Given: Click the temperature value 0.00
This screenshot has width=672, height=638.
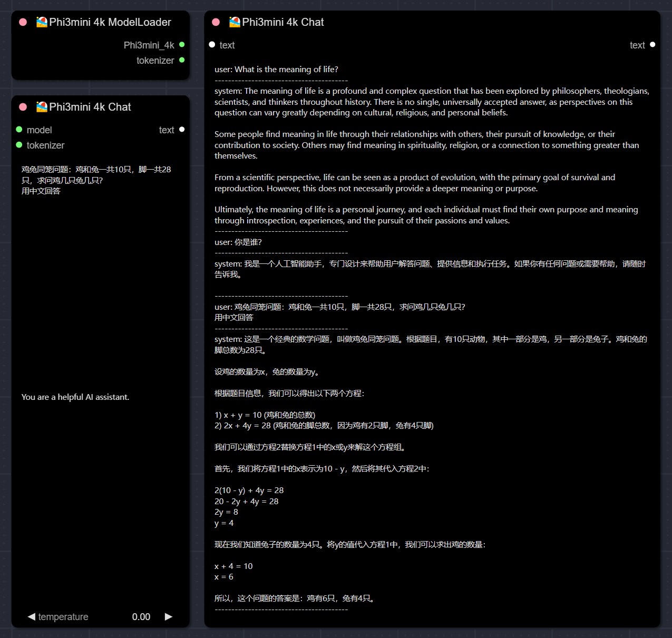Looking at the screenshot, I should click(141, 616).
